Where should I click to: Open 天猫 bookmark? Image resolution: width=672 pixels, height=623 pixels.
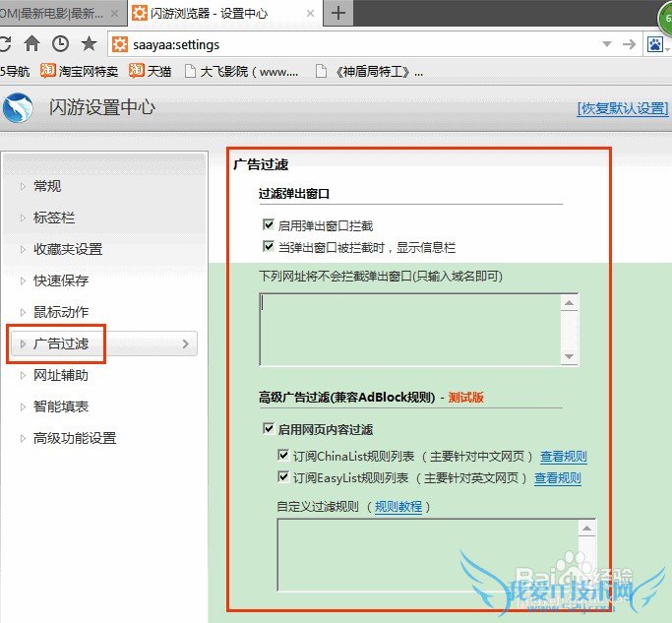(151, 71)
